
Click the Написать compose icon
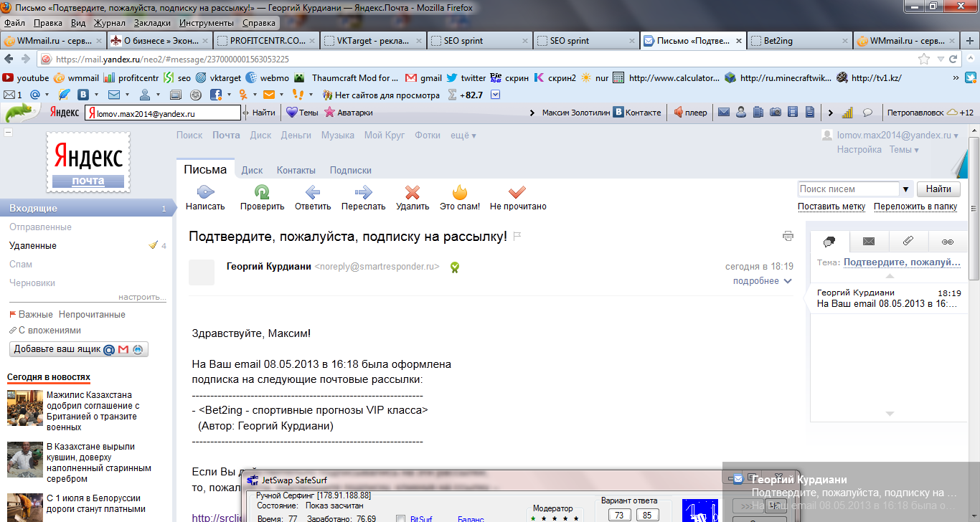tap(205, 192)
